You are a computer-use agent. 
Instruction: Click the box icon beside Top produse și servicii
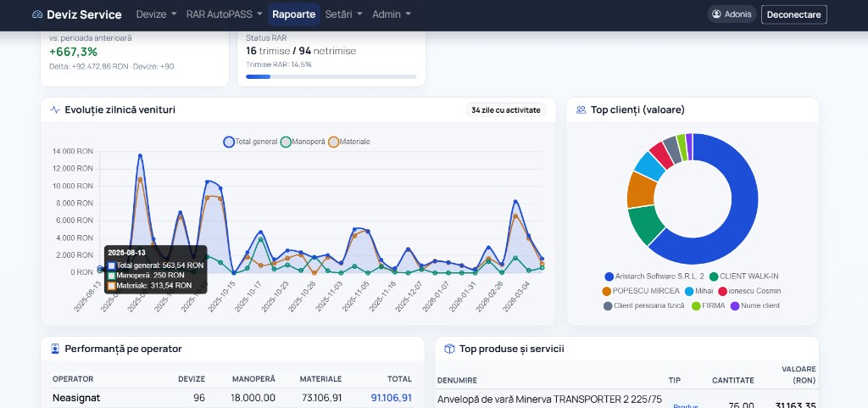[x=449, y=349]
